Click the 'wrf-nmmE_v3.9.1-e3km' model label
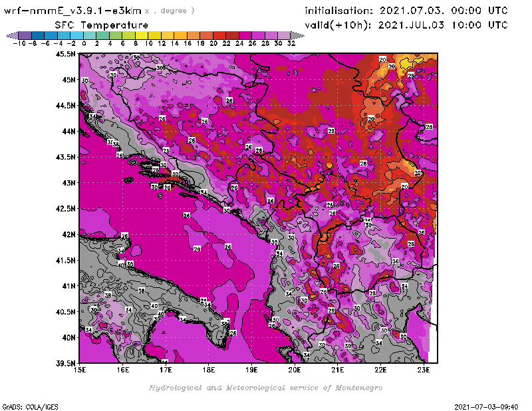532x411 pixels. [x=72, y=11]
